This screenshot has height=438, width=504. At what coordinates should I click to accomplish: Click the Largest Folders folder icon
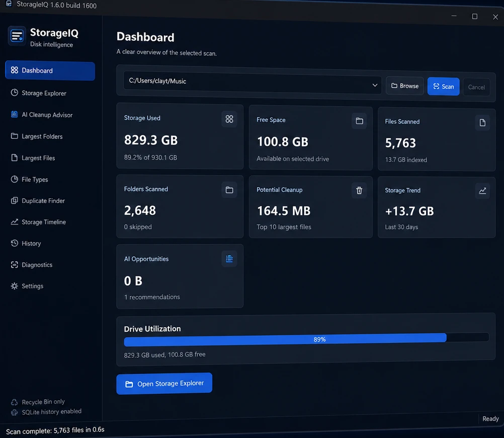click(15, 136)
